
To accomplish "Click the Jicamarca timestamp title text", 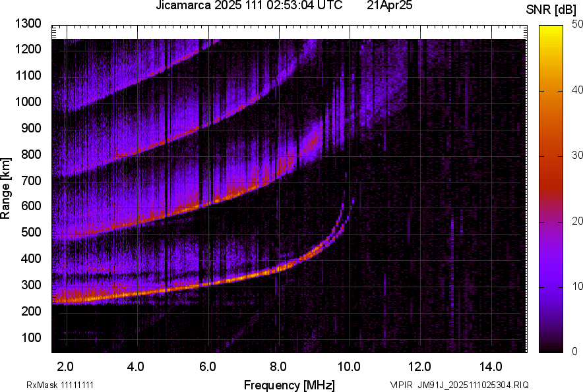I will (249, 6).
